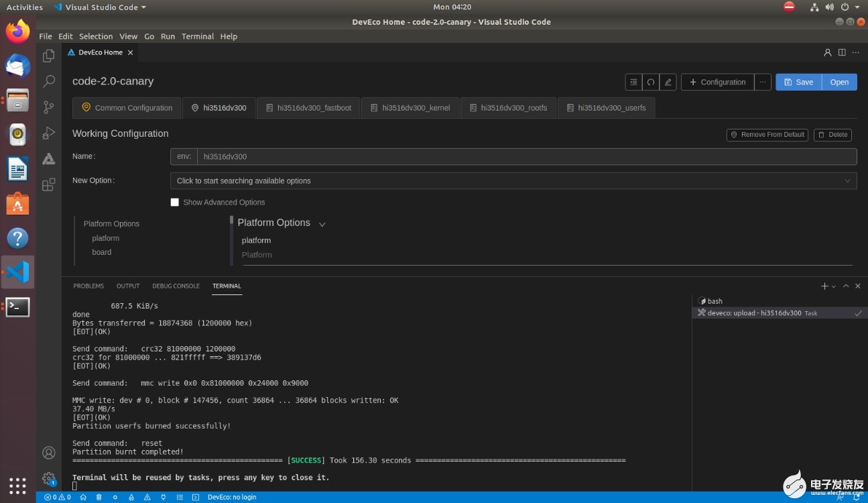Viewport: 868px width, 503px height.
Task: Switch to the hi3516dv300_fastboot tab
Action: pos(308,107)
